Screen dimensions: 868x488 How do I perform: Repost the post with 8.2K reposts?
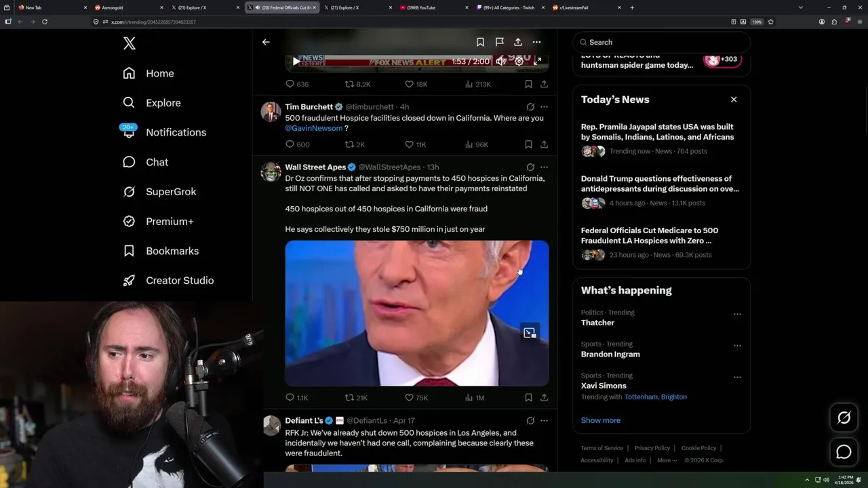coord(357,84)
